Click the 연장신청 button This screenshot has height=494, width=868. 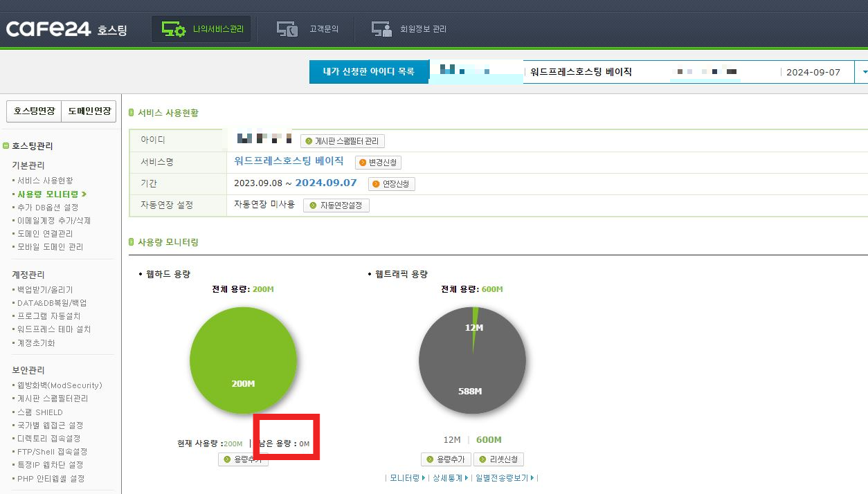(x=391, y=184)
